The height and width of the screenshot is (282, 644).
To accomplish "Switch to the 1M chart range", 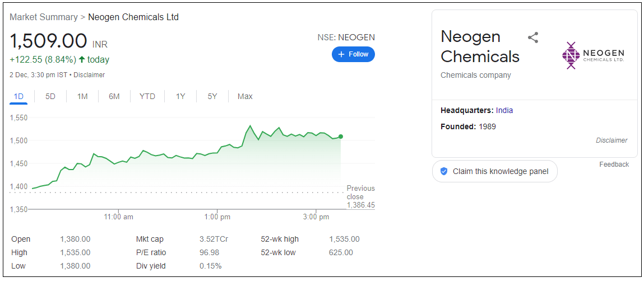I will pyautogui.click(x=82, y=97).
